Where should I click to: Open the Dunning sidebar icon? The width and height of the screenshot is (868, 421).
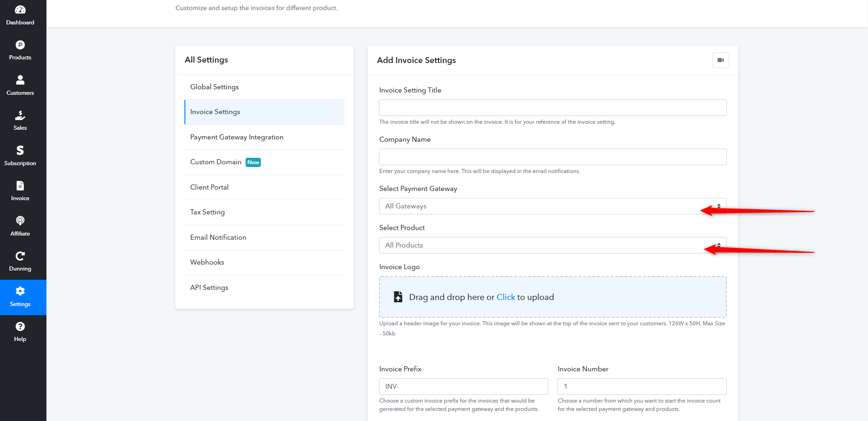[x=20, y=256]
